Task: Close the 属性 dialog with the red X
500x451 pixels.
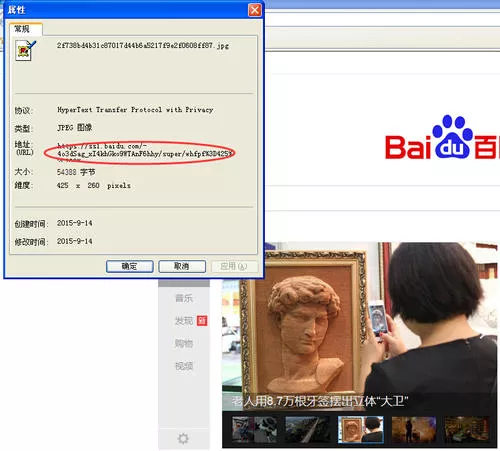Action: [x=255, y=10]
